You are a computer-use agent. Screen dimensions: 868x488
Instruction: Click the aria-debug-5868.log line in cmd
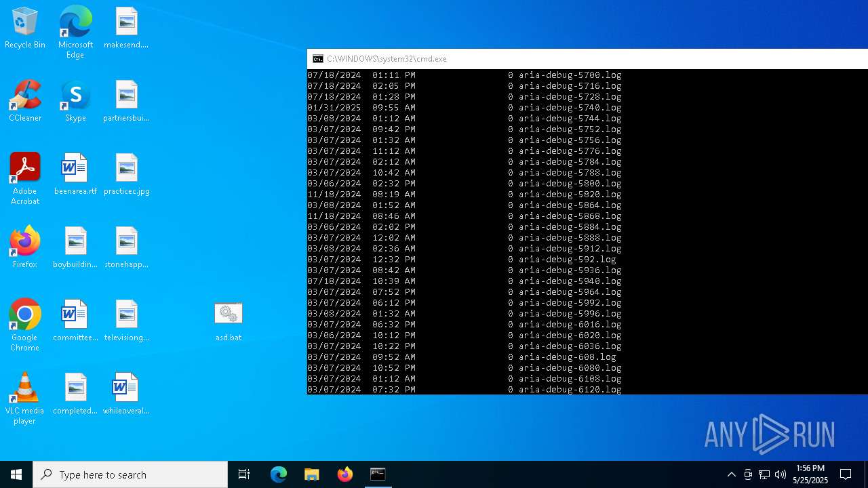(465, 216)
